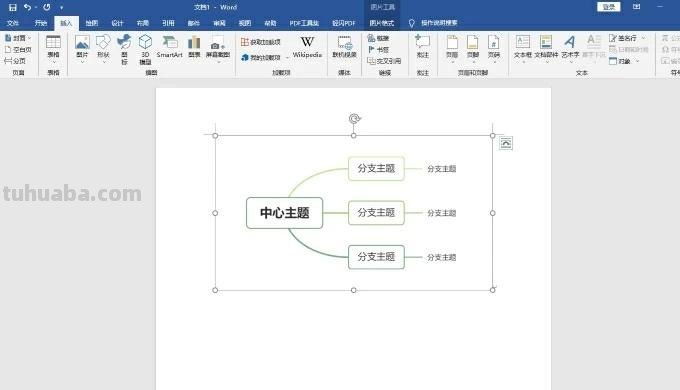Insert a 图片 (Picture)
The width and height of the screenshot is (680, 390).
(x=82, y=49)
